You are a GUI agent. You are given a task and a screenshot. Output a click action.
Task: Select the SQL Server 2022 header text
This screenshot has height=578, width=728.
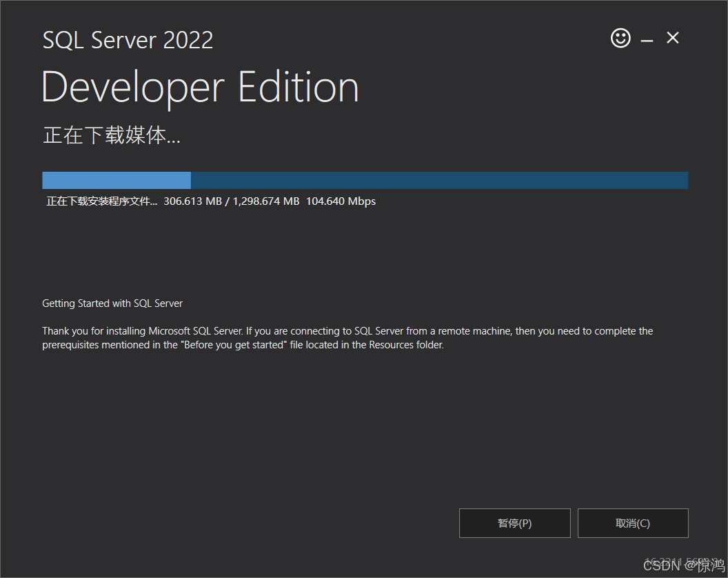coord(128,39)
